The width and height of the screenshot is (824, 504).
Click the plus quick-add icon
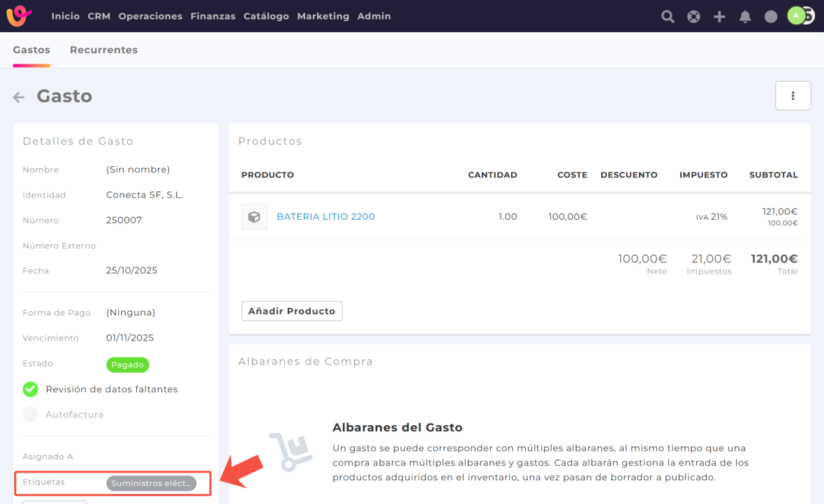point(719,16)
